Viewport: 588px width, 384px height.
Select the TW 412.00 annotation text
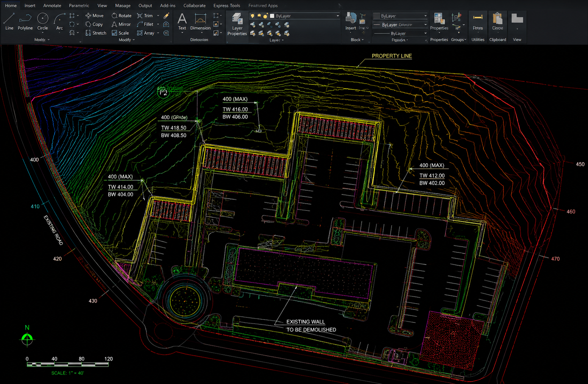coord(432,176)
